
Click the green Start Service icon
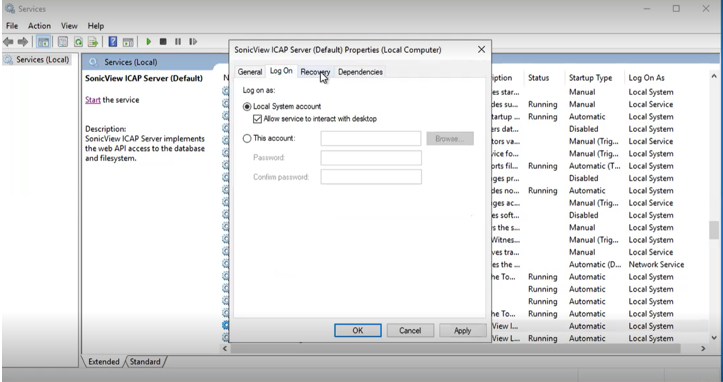click(x=148, y=42)
